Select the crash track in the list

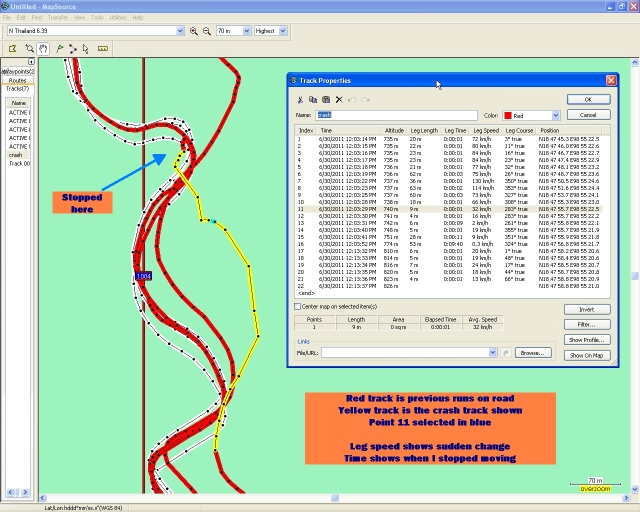[17, 155]
